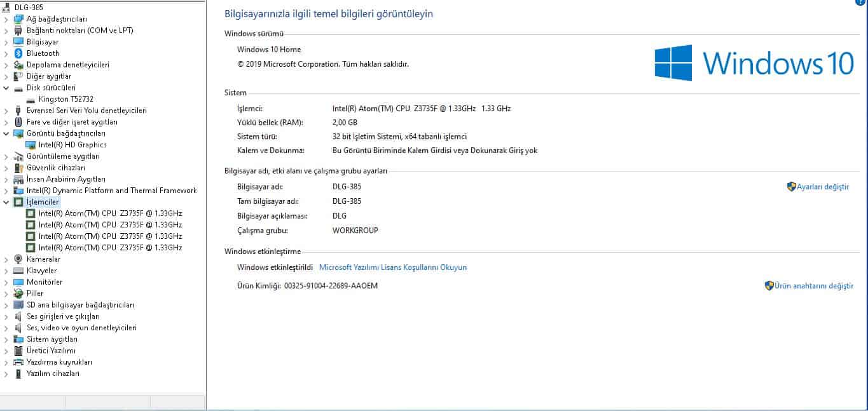Click the SD ana bilgisayar bağdaştırıcıları icon
Screen dimensions: 868x411
[18, 305]
